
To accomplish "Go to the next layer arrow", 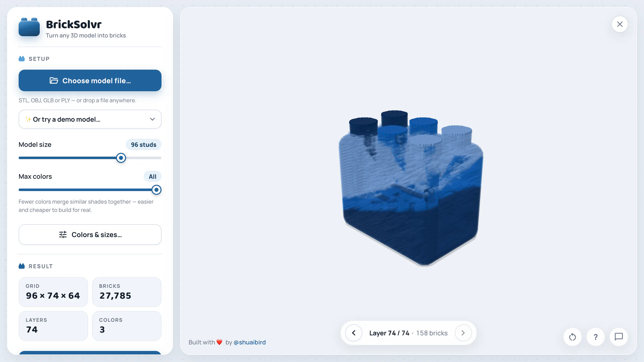I will click(x=463, y=333).
